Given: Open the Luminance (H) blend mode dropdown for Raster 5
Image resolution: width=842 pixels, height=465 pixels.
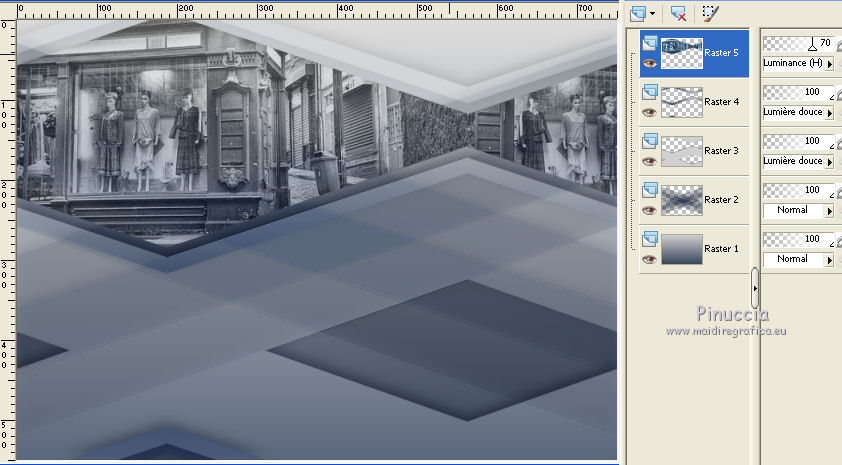Looking at the screenshot, I should (829, 64).
